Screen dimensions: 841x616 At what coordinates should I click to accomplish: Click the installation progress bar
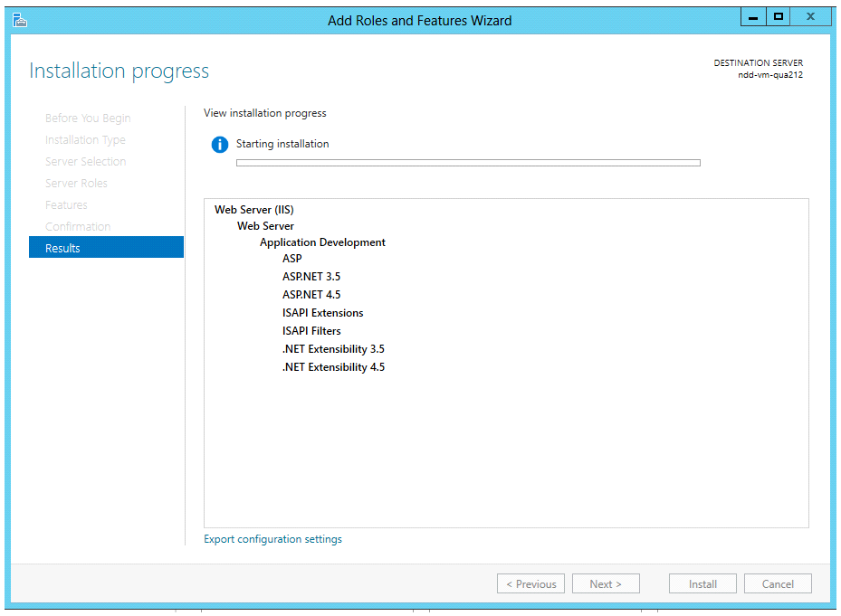tap(468, 163)
